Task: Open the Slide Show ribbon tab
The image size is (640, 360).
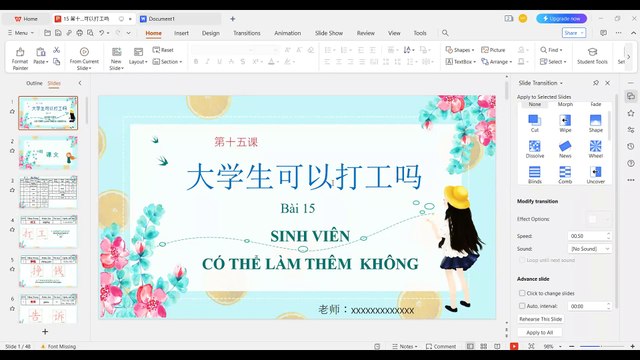Action: (329, 33)
